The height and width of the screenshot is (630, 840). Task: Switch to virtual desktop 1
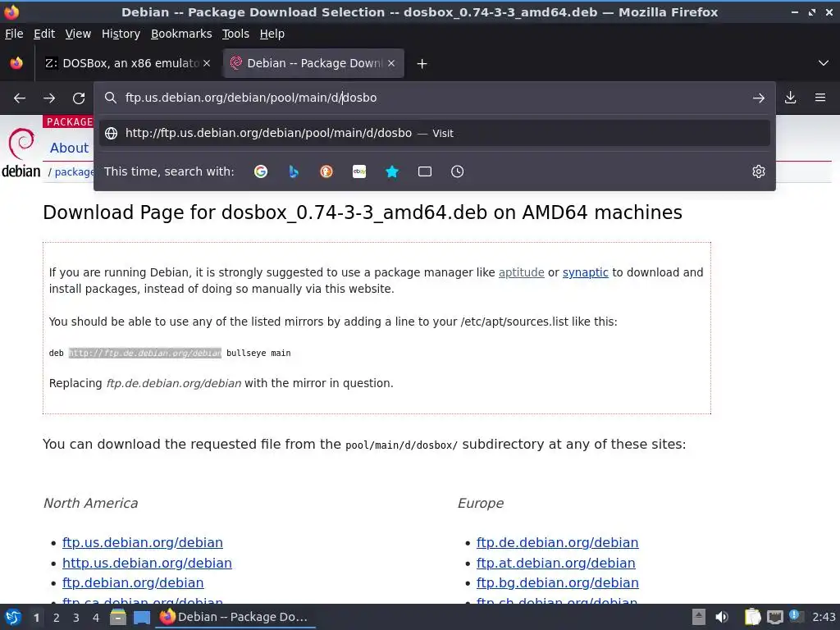click(36, 618)
